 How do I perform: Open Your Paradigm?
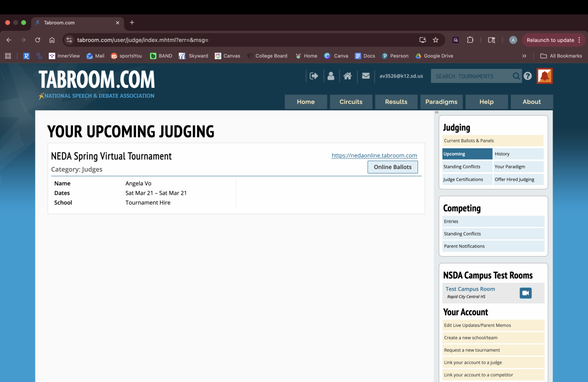coord(519,167)
